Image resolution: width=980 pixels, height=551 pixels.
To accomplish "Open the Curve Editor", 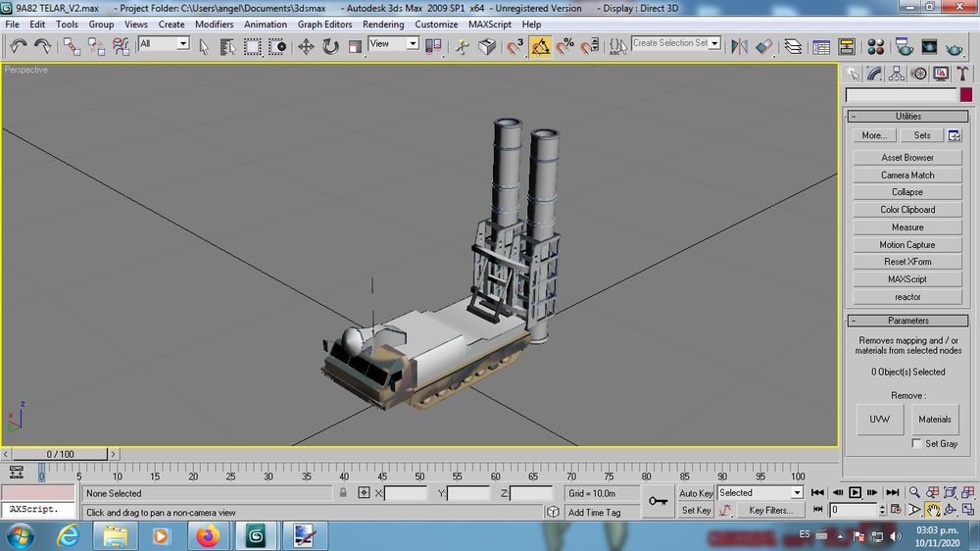I will tap(822, 46).
